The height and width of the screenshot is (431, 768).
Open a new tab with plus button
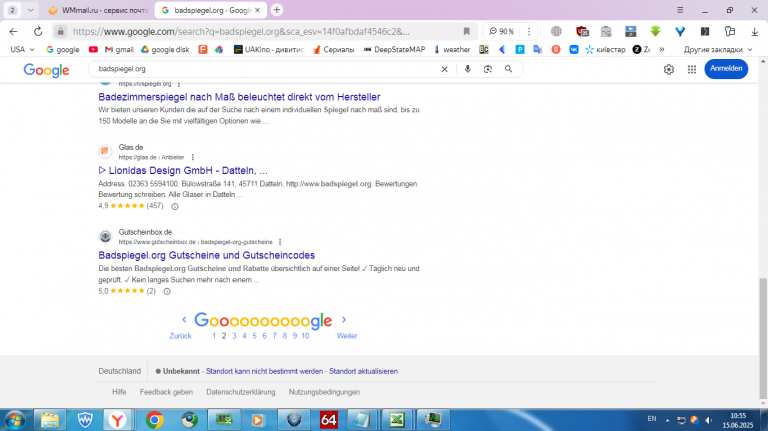click(x=277, y=10)
